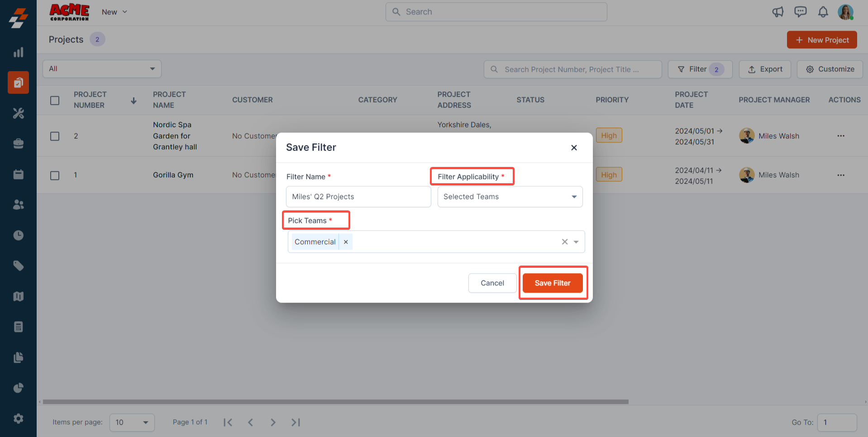
Task: Go to the next page
Action: coord(273,422)
